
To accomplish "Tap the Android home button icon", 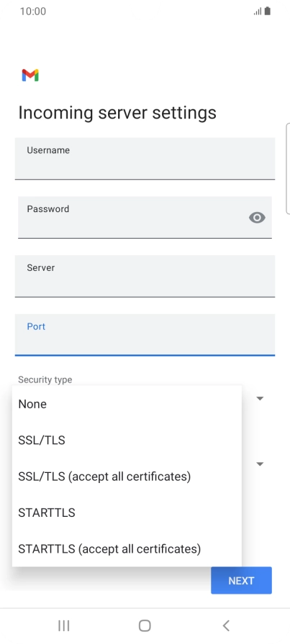I will click(145, 625).
